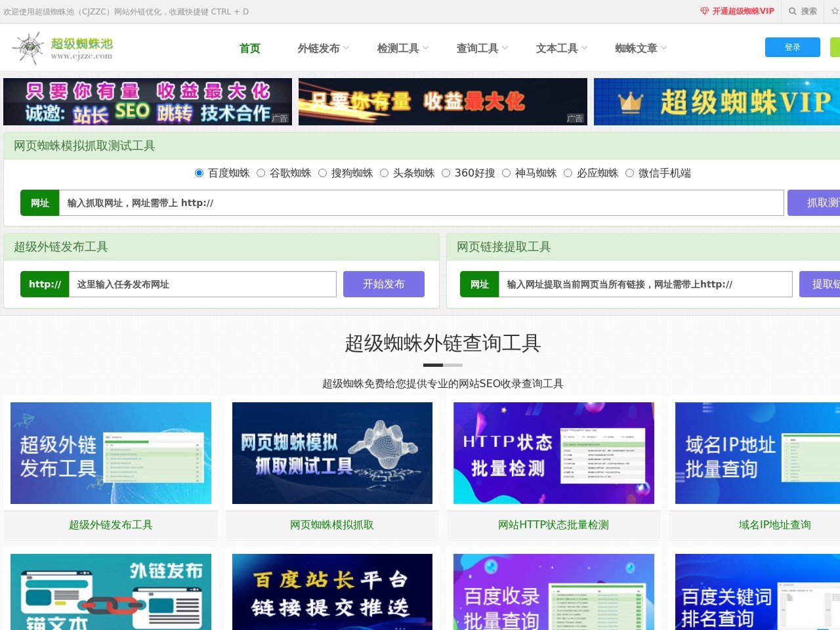
Task: Open the HTTP状态批量检测 tool image
Action: click(x=553, y=453)
